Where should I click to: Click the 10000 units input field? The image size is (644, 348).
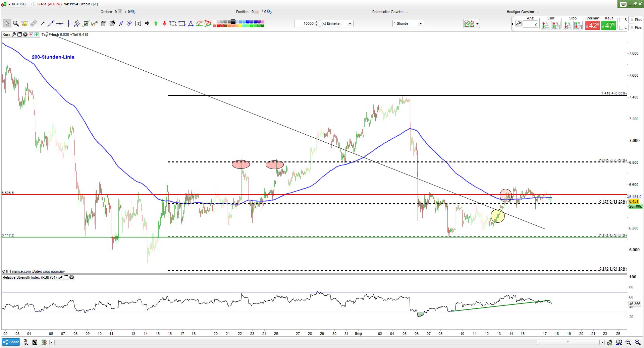point(305,23)
